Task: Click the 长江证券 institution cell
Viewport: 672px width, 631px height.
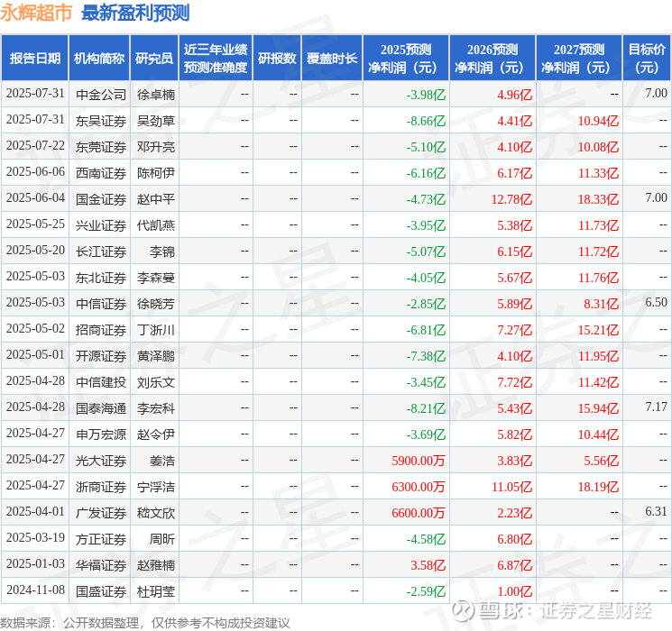Action: 101,251
